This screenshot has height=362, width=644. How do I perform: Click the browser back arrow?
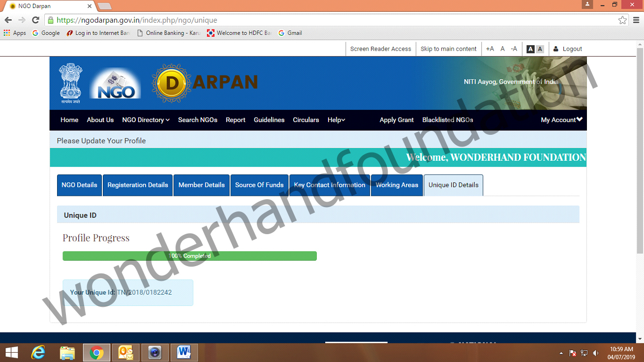[8, 20]
